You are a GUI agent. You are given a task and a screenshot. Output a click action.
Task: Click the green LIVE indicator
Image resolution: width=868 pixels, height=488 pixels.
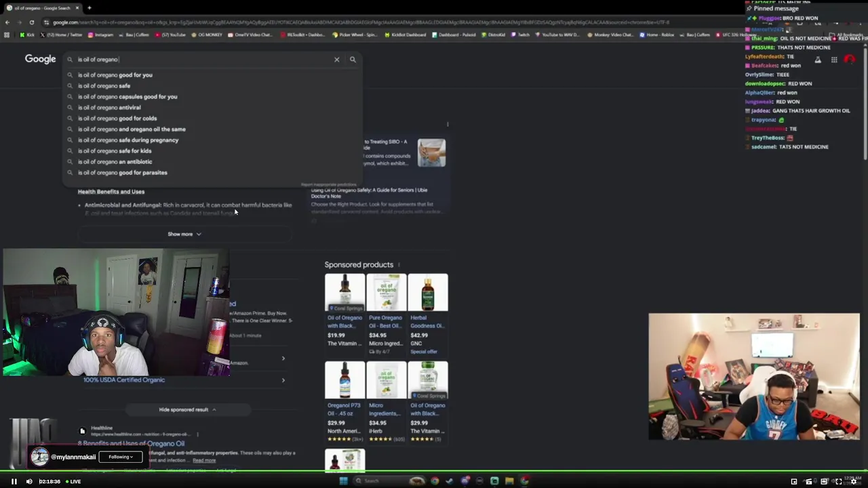click(x=73, y=482)
